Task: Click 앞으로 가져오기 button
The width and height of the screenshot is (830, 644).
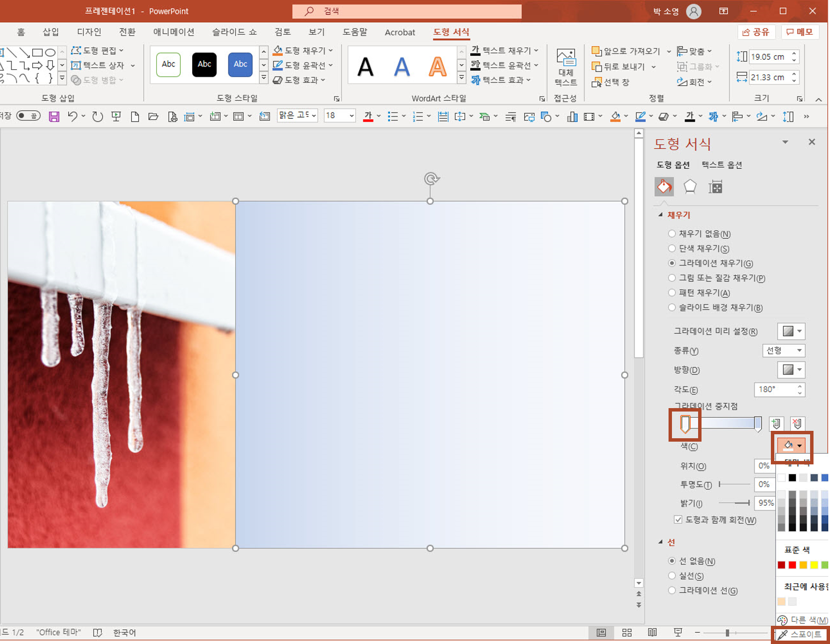Action: 626,51
